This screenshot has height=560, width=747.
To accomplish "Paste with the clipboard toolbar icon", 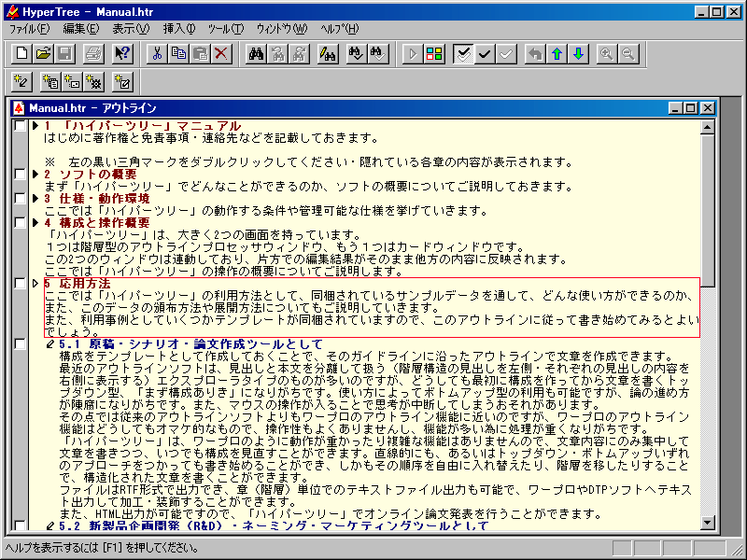I will 201,54.
